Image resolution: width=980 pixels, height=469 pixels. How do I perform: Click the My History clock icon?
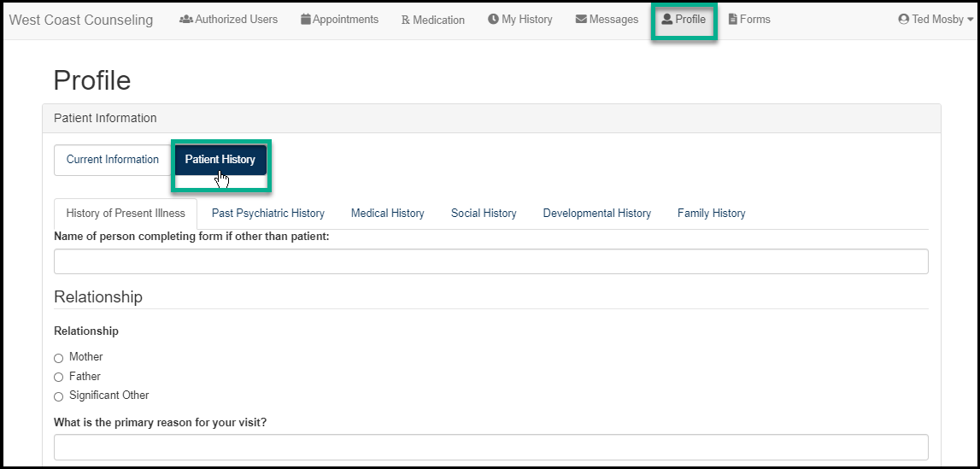point(493,20)
